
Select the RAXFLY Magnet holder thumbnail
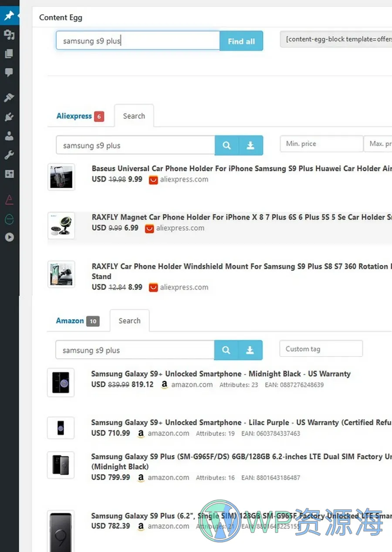pyautogui.click(x=61, y=226)
